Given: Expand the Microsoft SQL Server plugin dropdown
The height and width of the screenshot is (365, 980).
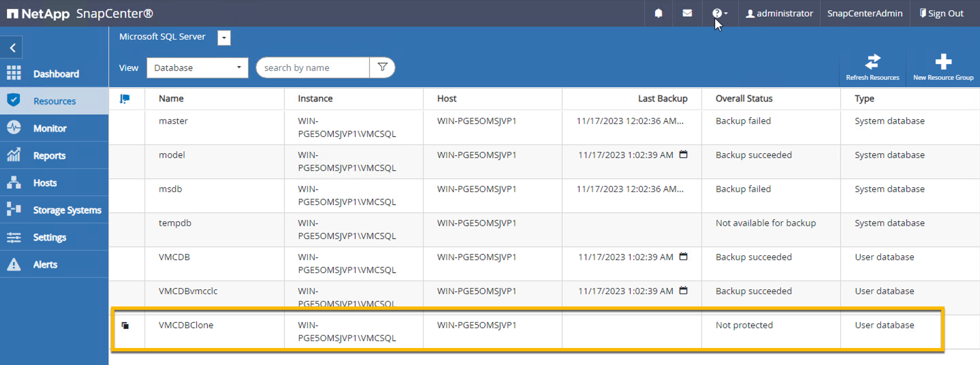Looking at the screenshot, I should (x=224, y=38).
